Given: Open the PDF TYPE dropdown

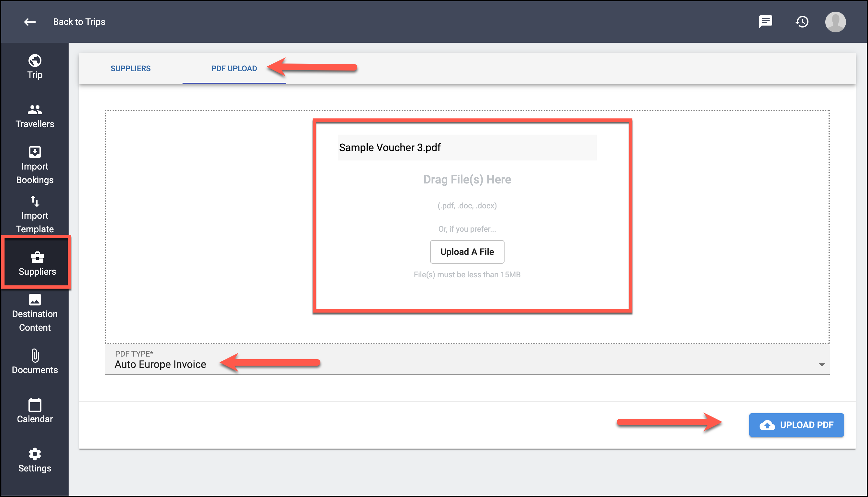Looking at the screenshot, I should [x=467, y=360].
